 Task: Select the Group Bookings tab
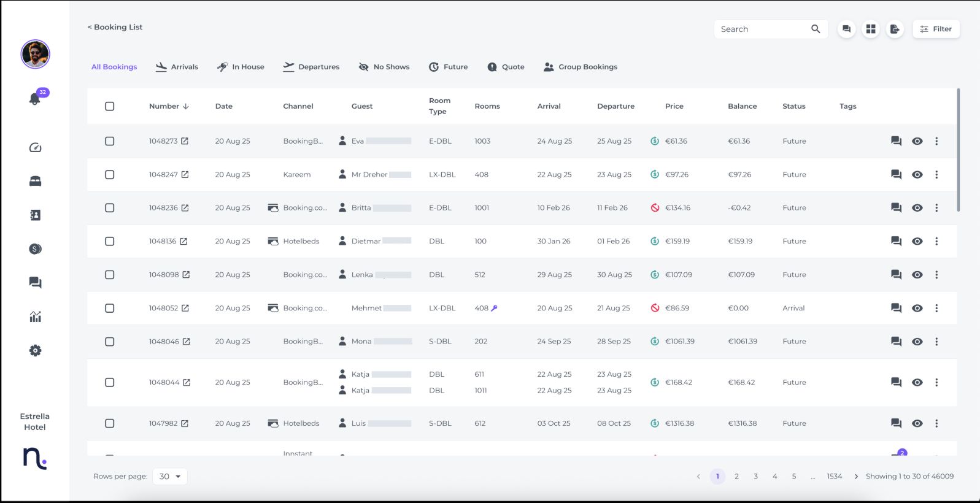click(581, 67)
